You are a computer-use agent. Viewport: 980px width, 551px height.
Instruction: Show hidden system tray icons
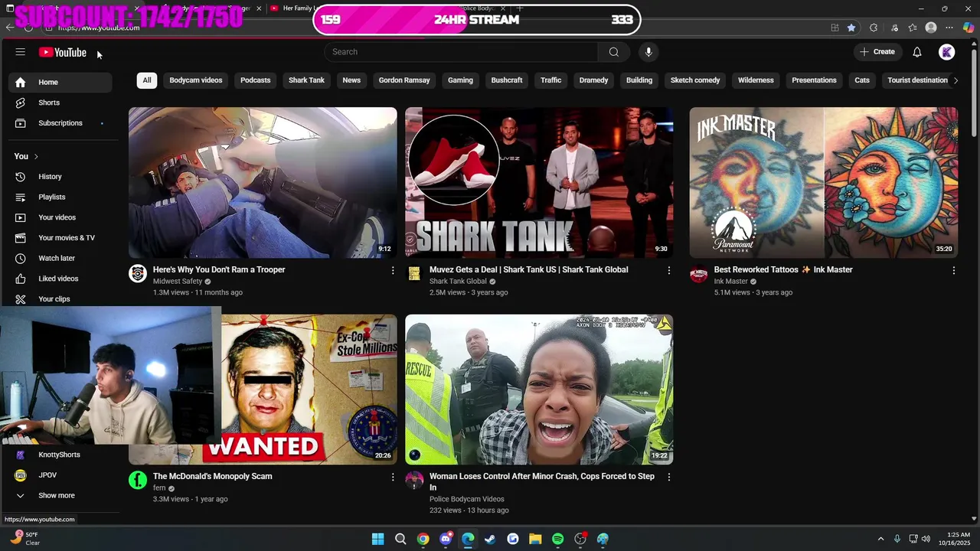pyautogui.click(x=880, y=539)
